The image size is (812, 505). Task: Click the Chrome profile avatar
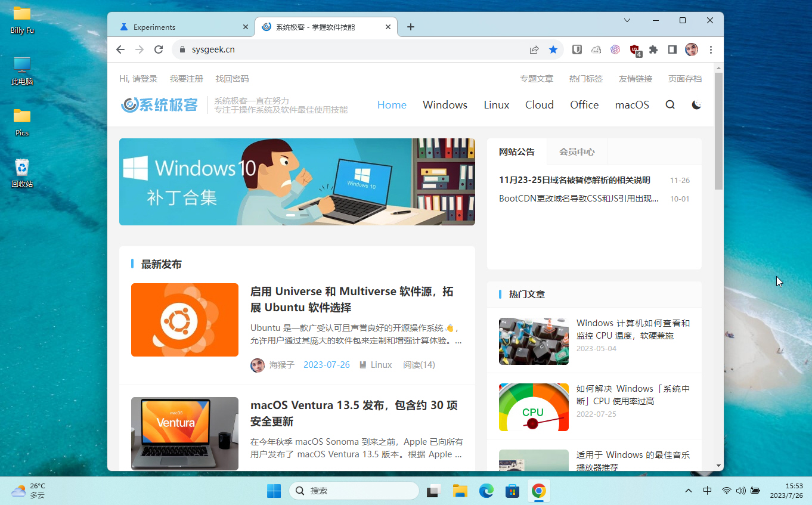coord(692,49)
